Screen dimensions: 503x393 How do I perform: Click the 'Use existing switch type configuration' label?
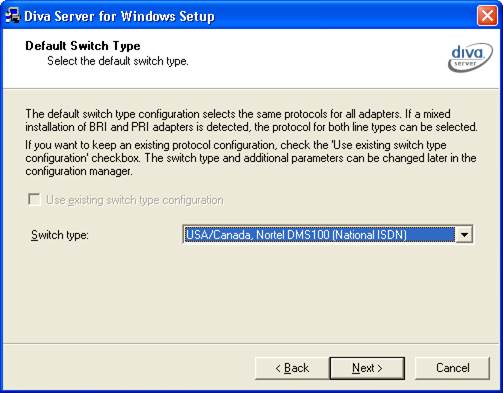coord(135,200)
